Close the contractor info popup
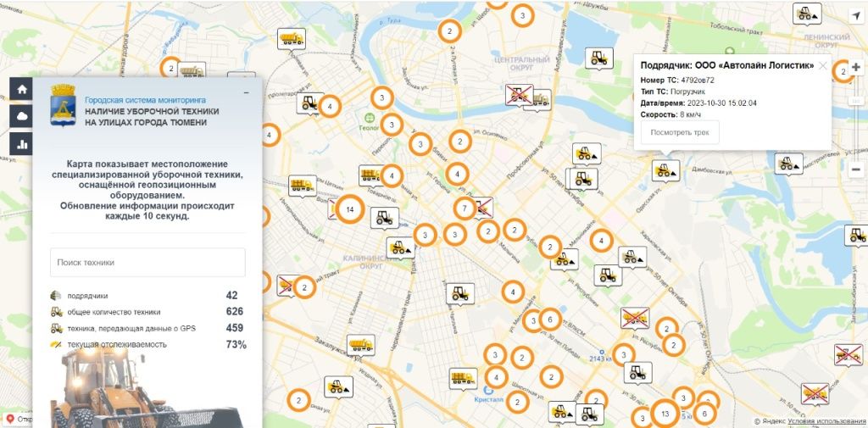 822,65
